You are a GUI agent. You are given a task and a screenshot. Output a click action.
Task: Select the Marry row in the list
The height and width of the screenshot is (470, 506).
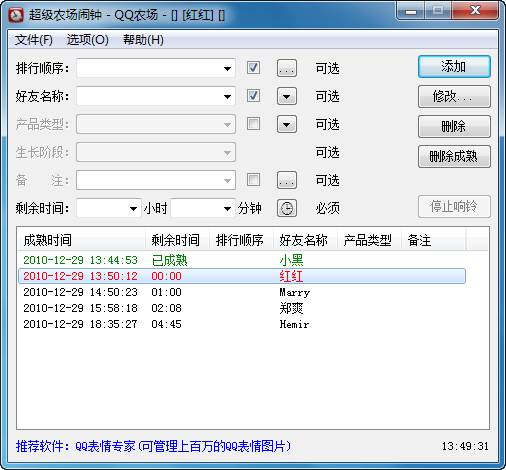[242, 292]
